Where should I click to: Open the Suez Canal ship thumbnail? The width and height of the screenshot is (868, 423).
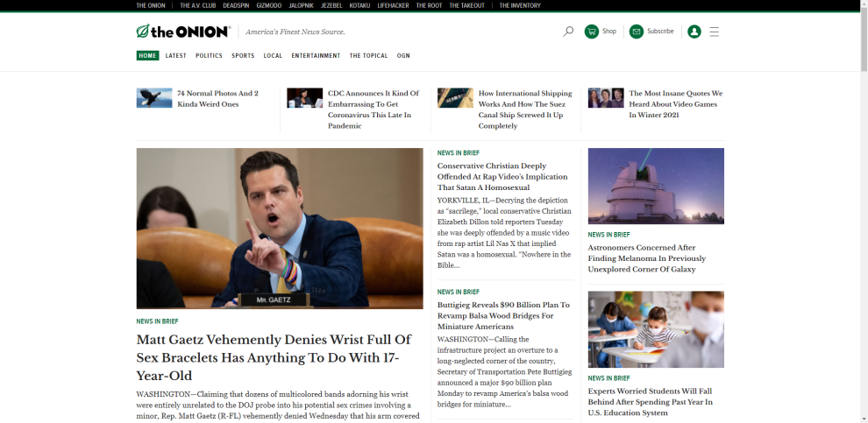coord(455,98)
